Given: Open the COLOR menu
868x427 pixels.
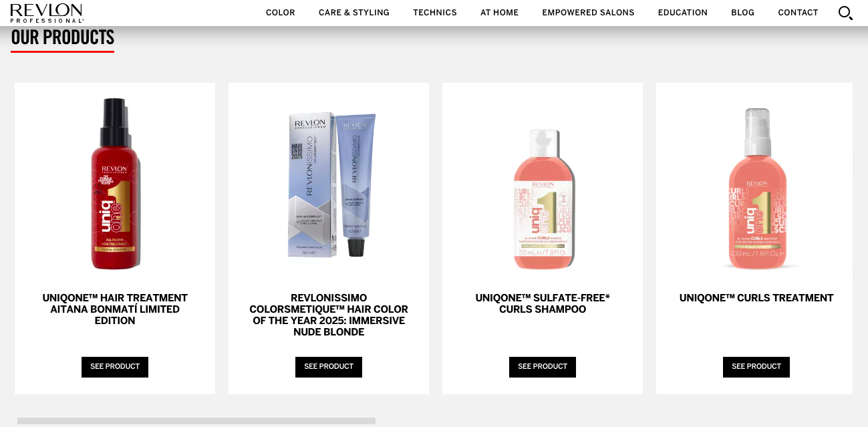Looking at the screenshot, I should pos(281,13).
